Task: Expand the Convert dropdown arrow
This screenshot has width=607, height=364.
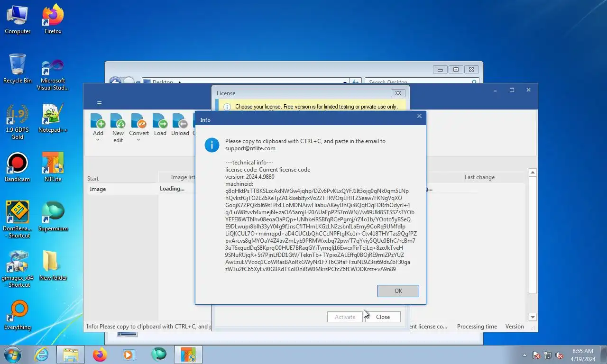Action: (x=139, y=140)
